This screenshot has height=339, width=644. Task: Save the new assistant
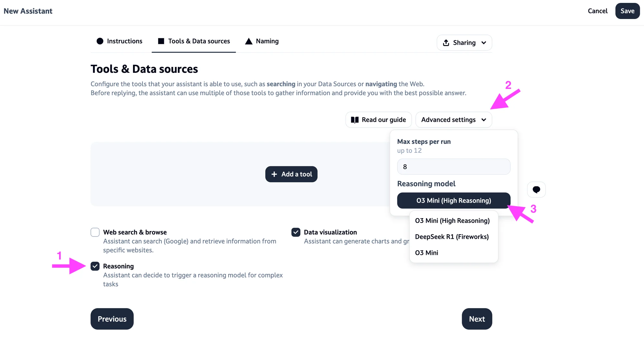(627, 11)
